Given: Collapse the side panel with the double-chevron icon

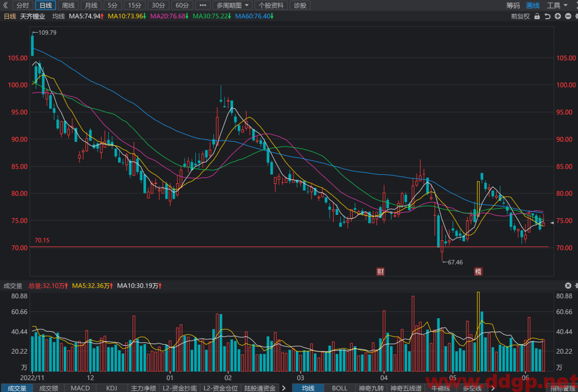Looking at the screenshot, I should coord(5,5).
